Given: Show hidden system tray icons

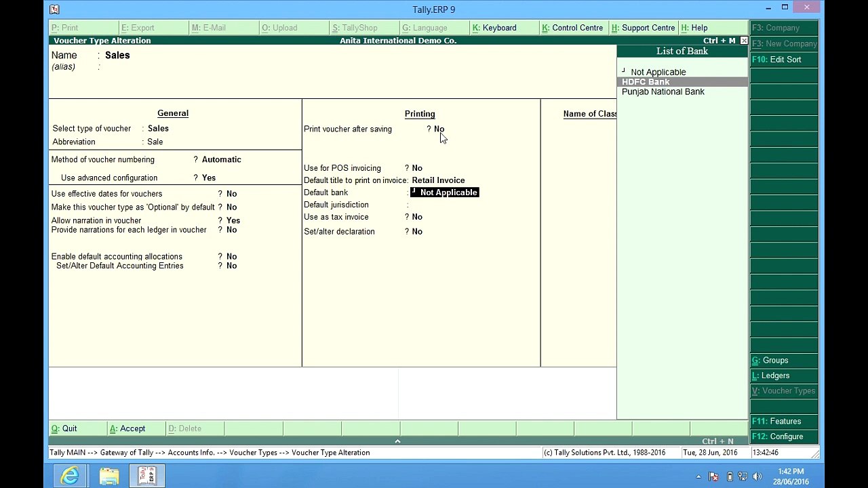Looking at the screenshot, I should point(698,476).
